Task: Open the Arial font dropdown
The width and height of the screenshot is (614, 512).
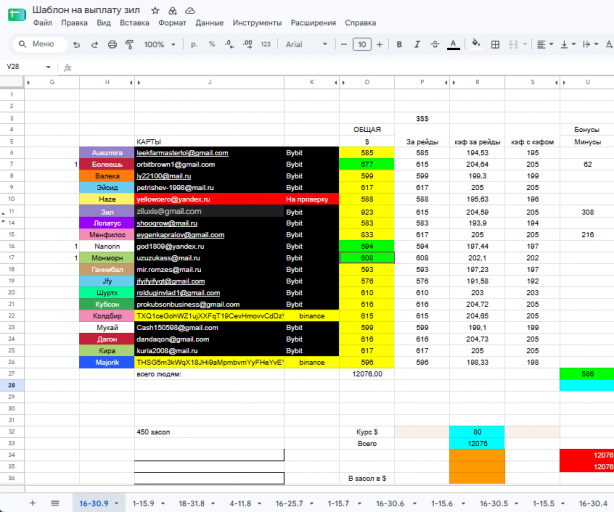Action: (x=306, y=44)
